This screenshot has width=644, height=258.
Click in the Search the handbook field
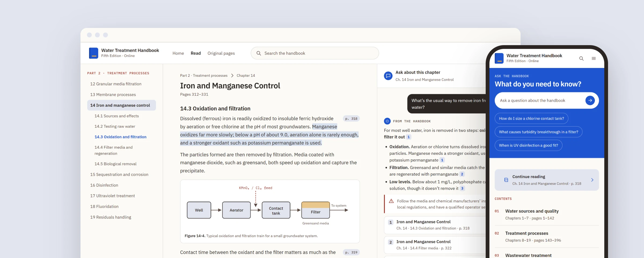click(x=314, y=53)
